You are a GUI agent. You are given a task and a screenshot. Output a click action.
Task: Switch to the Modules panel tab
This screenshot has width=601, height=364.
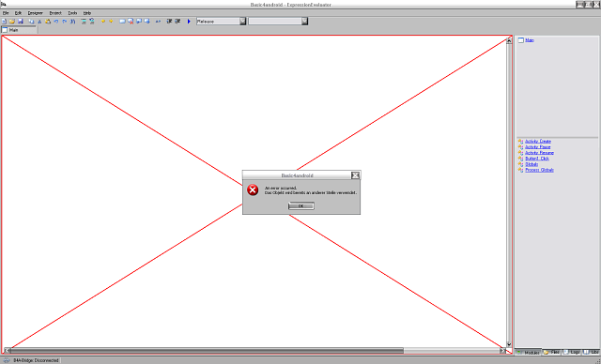[x=528, y=352]
